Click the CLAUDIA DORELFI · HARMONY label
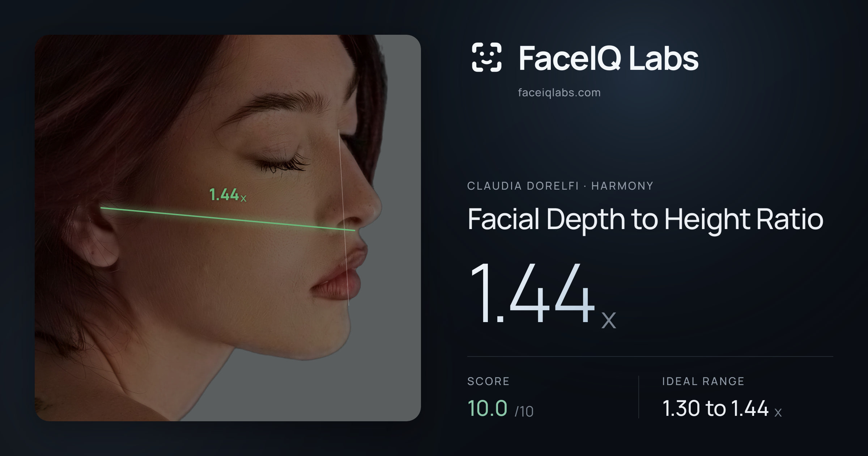The height and width of the screenshot is (456, 868). (x=560, y=186)
